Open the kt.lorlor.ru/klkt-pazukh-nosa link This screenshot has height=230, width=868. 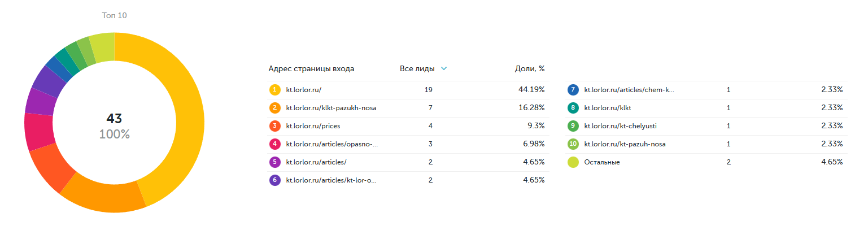pyautogui.click(x=331, y=108)
